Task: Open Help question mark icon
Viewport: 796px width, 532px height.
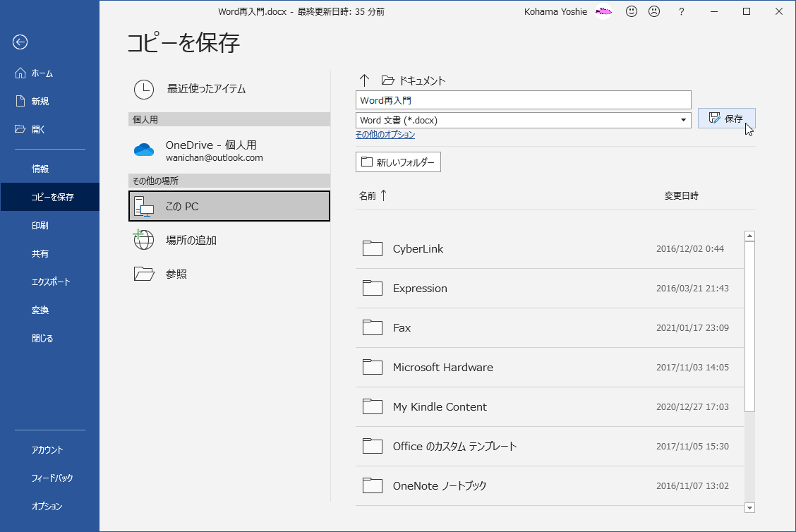Action: click(x=681, y=12)
